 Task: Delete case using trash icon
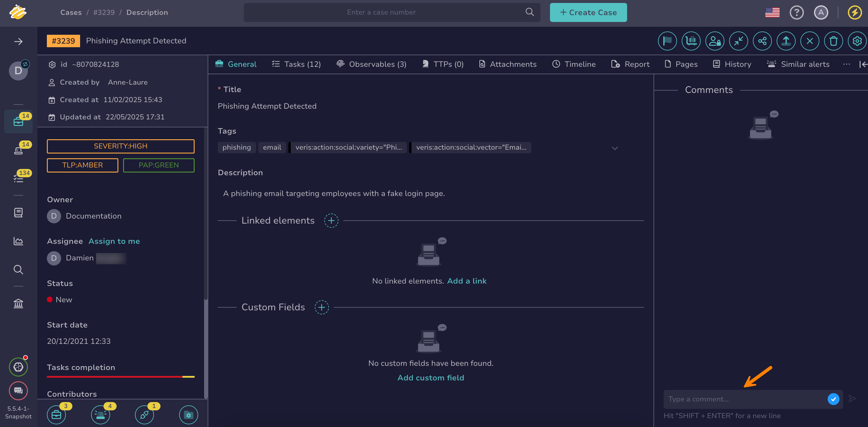[833, 41]
